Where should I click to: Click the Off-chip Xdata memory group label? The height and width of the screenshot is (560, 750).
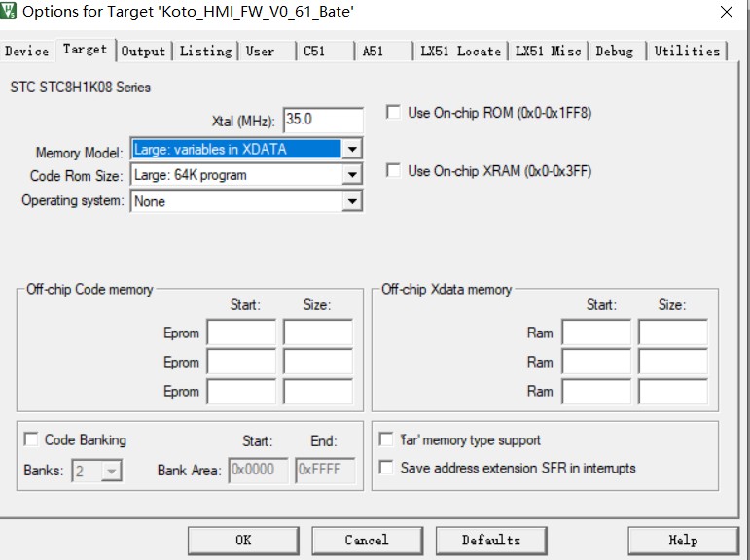[446, 289]
